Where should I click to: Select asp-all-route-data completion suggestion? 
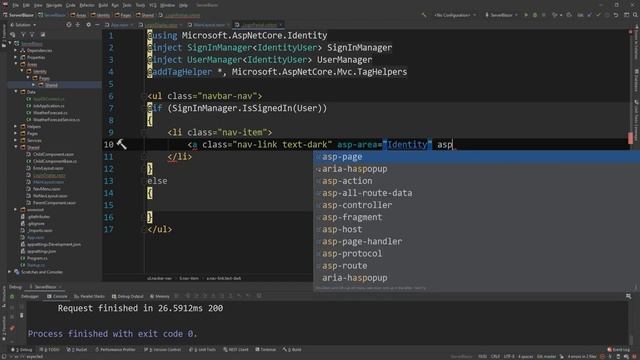pos(476,193)
